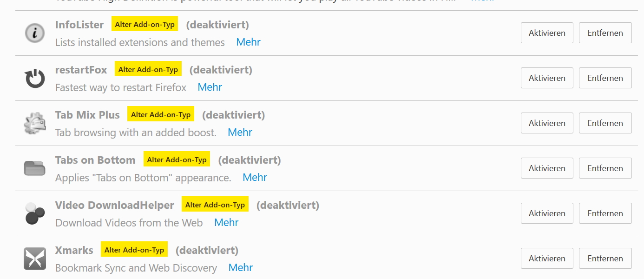Remove the Tab Mix Plus add-on

click(x=605, y=123)
